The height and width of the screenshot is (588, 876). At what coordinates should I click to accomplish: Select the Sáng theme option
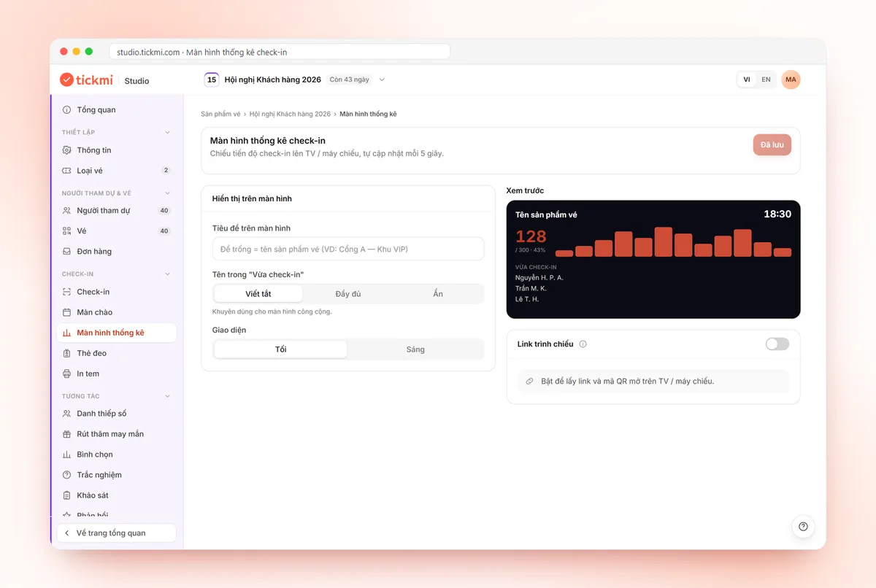tap(415, 349)
